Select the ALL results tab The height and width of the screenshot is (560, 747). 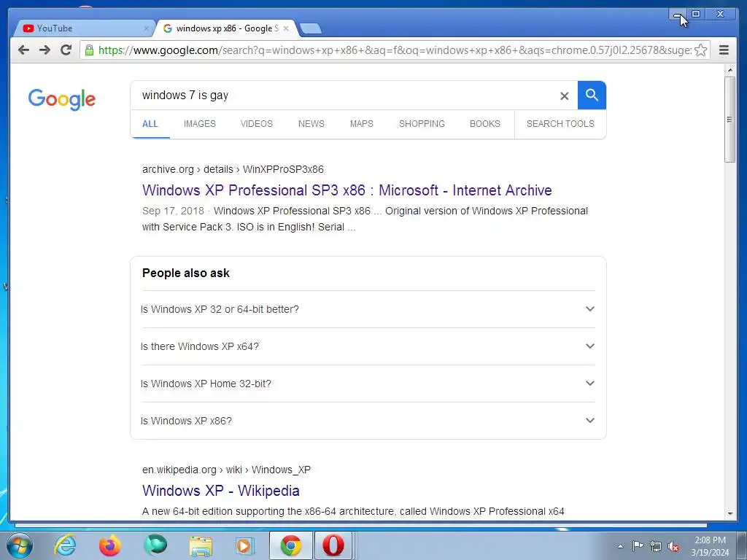click(x=150, y=124)
